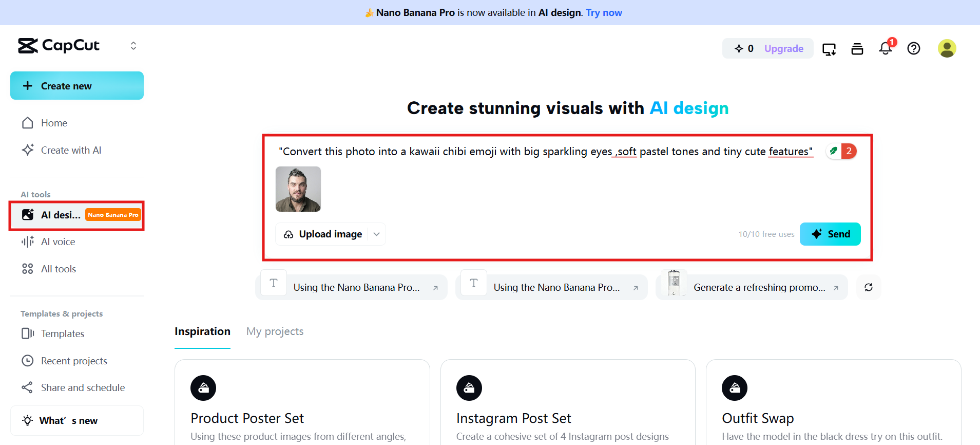Click the Upload image button
The height and width of the screenshot is (445, 980).
pyautogui.click(x=323, y=234)
